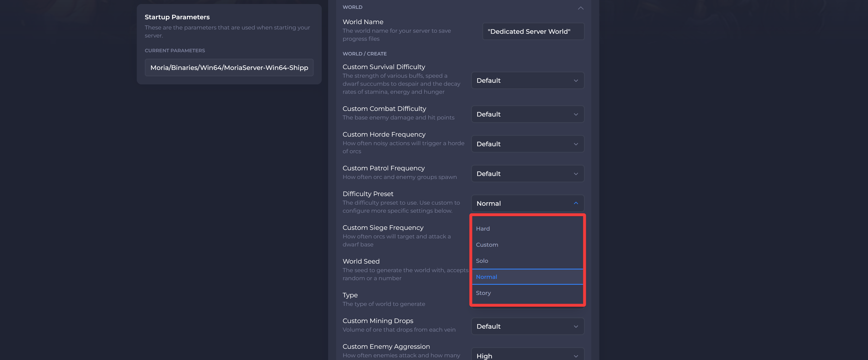Click the WORLD / CREATE subsection header

[x=365, y=54]
